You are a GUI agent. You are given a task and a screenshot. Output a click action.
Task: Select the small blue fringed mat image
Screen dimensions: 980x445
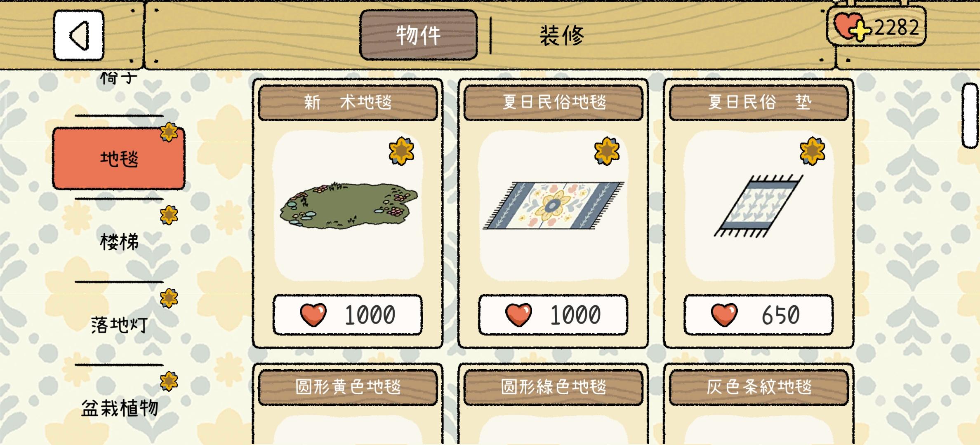coord(759,206)
